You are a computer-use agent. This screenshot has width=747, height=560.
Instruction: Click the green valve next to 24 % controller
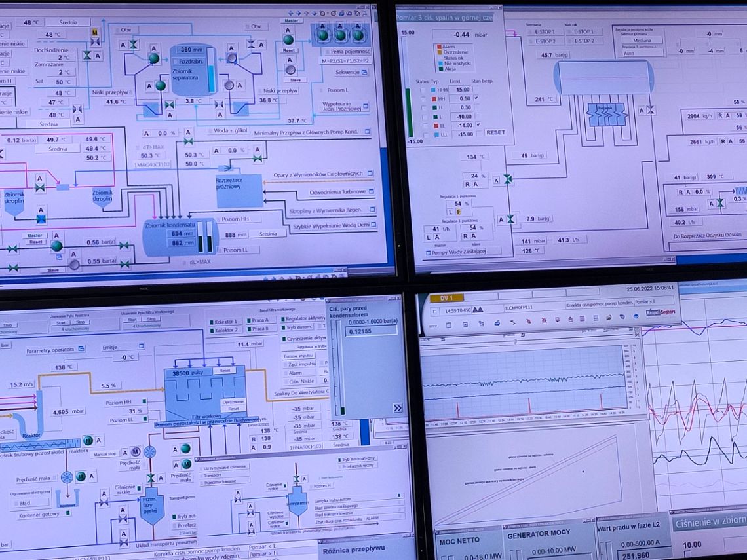coord(508,179)
